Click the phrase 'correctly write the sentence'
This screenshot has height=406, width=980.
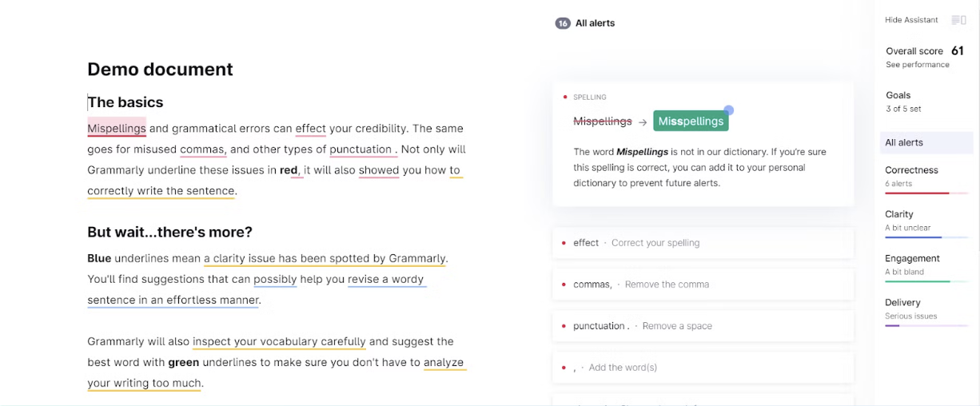[161, 190]
